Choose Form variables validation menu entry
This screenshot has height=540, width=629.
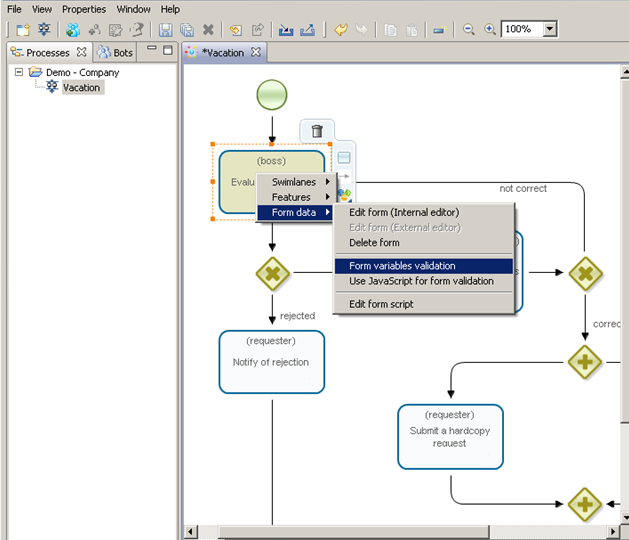[402, 266]
